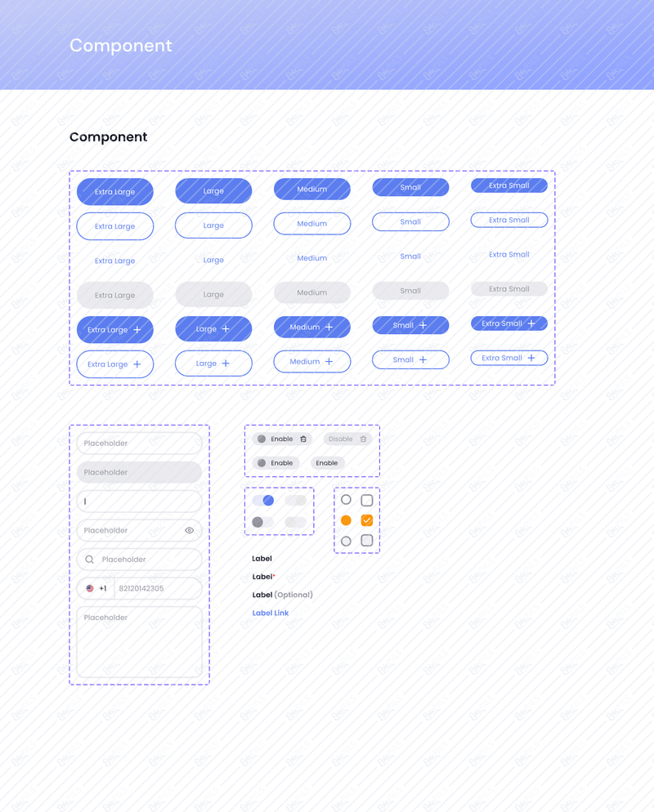Viewport: 654px width, 812px height.
Task: Click plus icon in filled Extra Large button
Action: pos(137,329)
